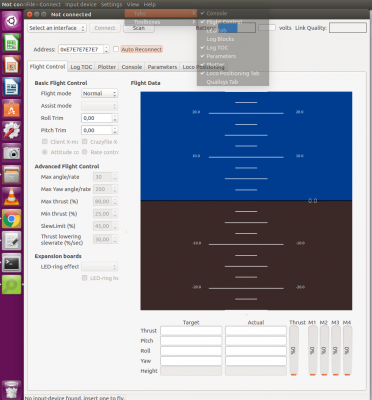This screenshot has width=372, height=400.
Task: Click the Connect button
Action: pos(105,28)
